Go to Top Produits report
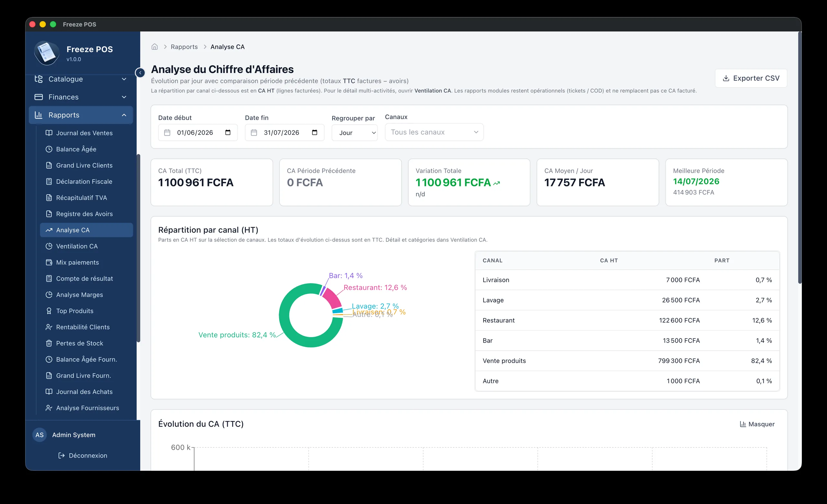Viewport: 827px width, 504px height. click(x=86, y=311)
